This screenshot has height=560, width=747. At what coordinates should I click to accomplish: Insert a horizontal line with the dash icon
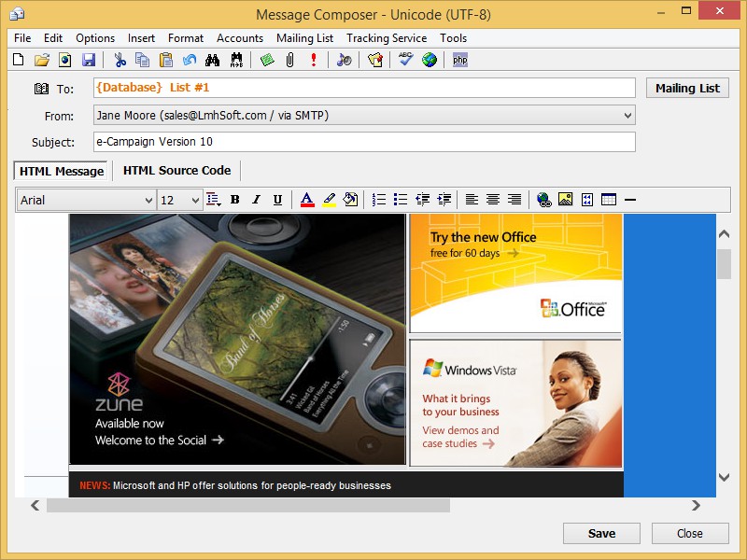pyautogui.click(x=630, y=200)
